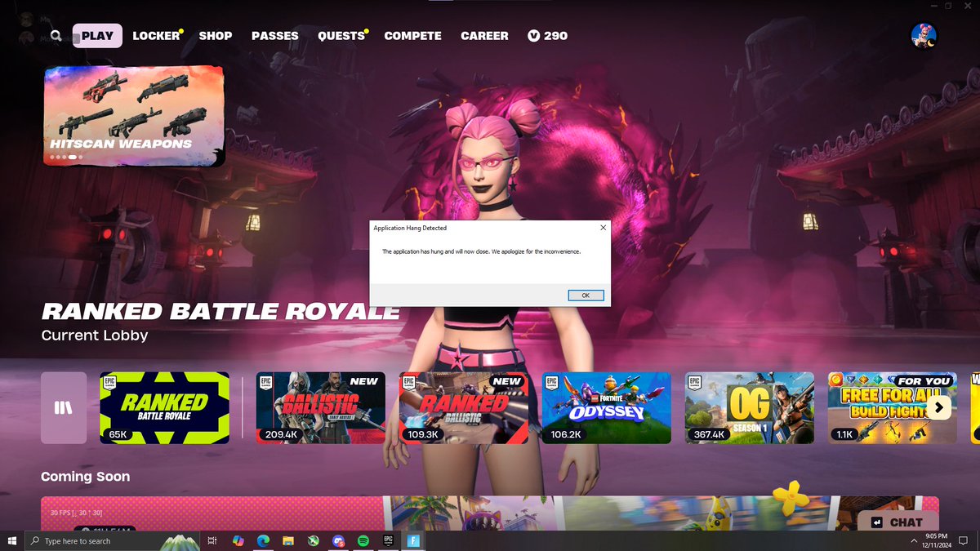Image resolution: width=980 pixels, height=551 pixels.
Task: Open the Coming Soon banner
Action: pyautogui.click(x=490, y=514)
